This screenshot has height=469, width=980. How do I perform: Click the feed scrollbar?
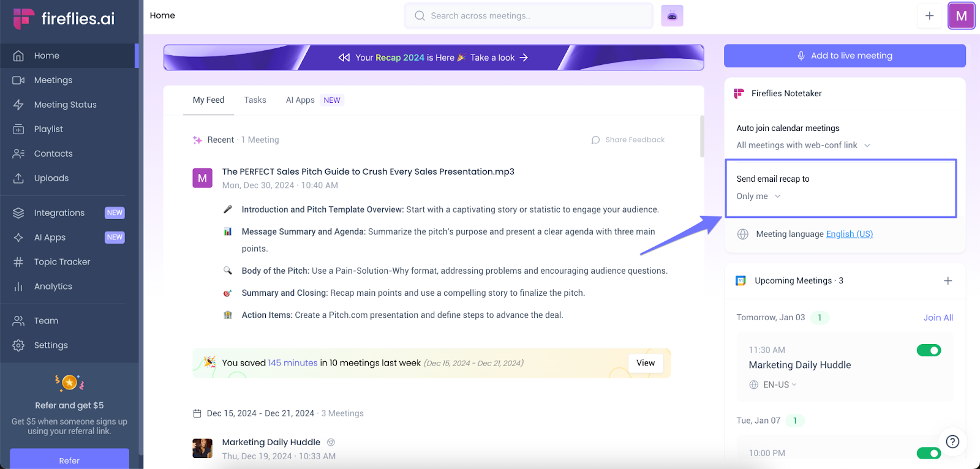(x=702, y=136)
